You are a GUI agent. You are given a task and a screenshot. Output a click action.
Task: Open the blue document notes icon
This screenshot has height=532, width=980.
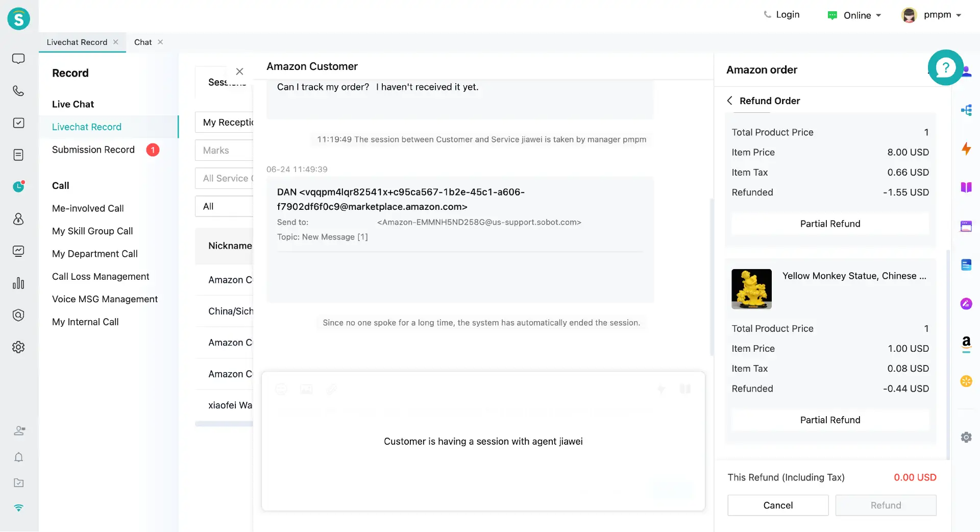point(966,265)
